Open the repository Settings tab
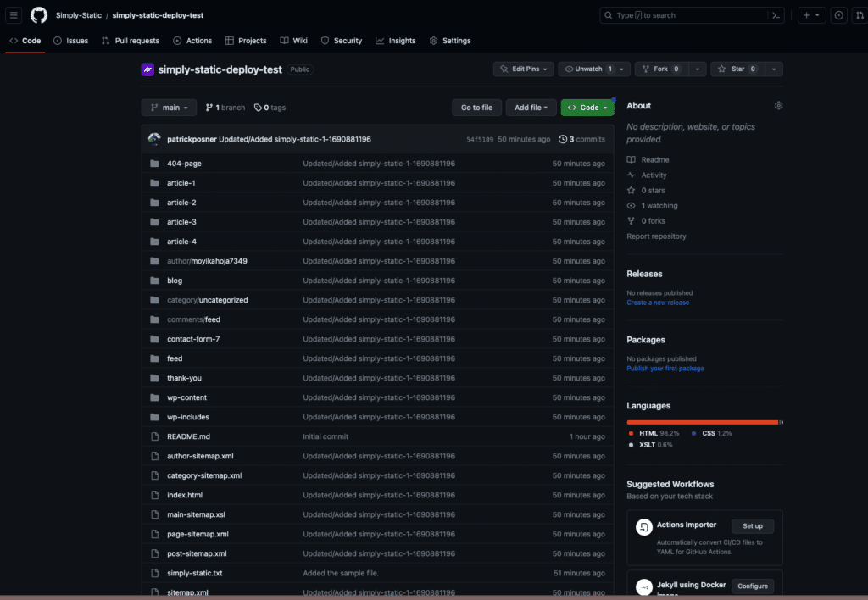The width and height of the screenshot is (868, 600). coord(450,41)
